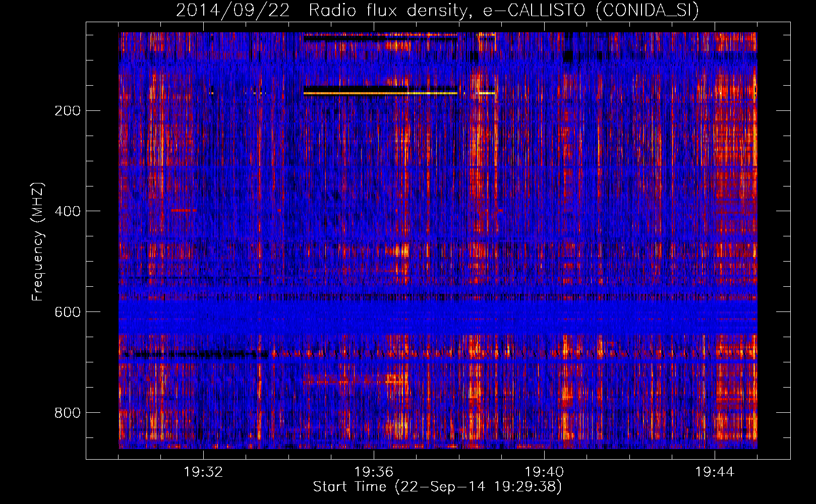Image resolution: width=816 pixels, height=504 pixels.
Task: Click the 'Frequency (MHZ)' axis label
Action: point(37,242)
